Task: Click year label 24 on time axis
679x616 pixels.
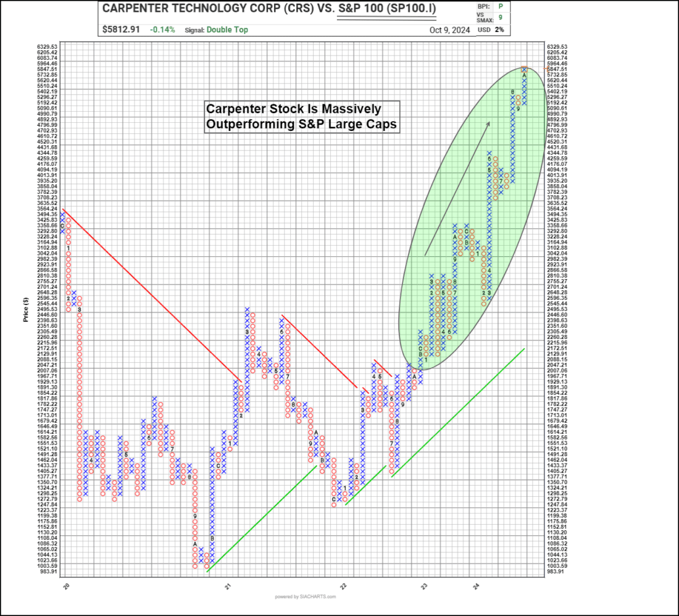Action: 477,586
